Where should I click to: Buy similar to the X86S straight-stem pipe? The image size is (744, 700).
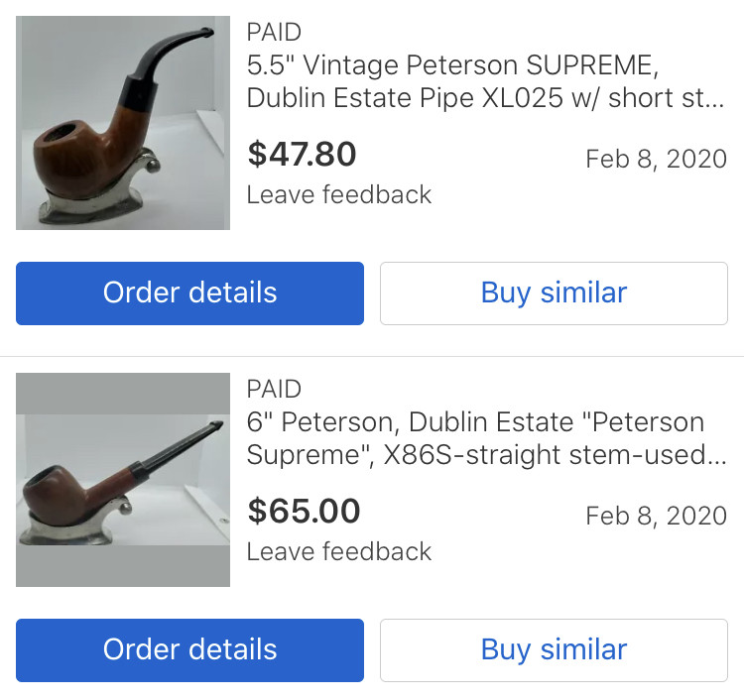[554, 649]
